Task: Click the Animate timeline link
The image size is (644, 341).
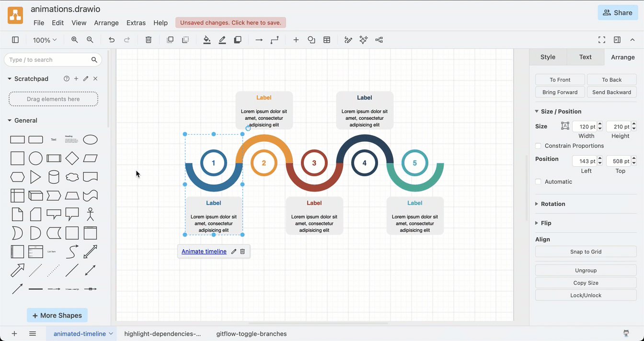Action: [x=204, y=251]
